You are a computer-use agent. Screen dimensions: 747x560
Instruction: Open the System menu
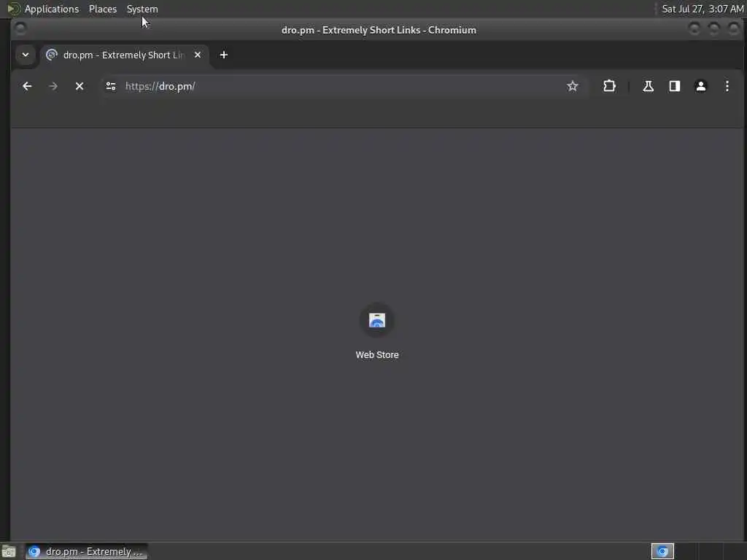click(142, 9)
